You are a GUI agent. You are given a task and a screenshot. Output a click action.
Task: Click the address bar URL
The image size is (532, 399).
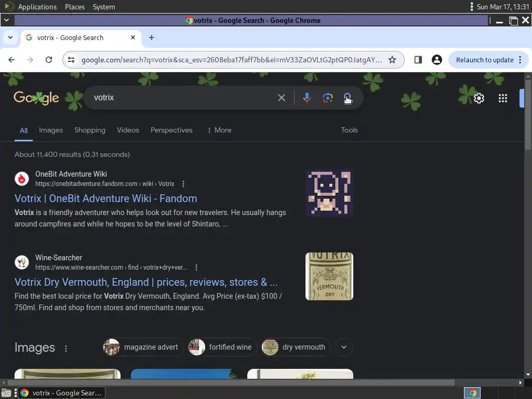(232, 60)
